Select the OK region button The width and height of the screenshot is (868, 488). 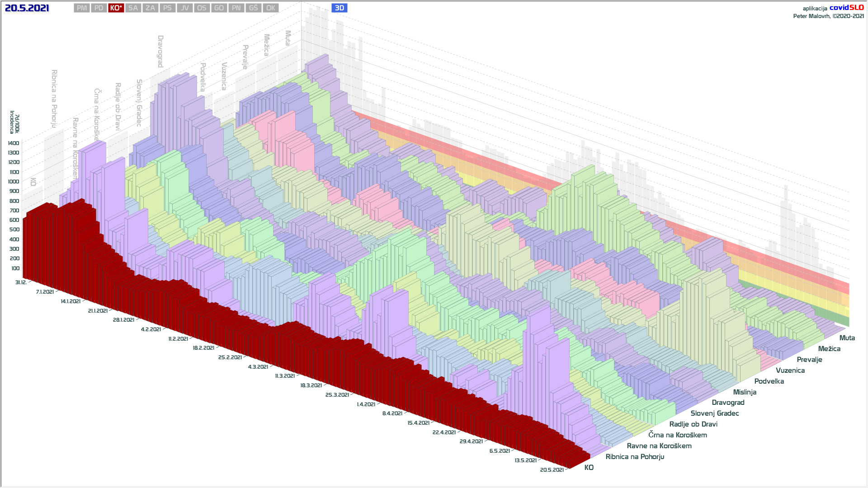click(x=271, y=8)
